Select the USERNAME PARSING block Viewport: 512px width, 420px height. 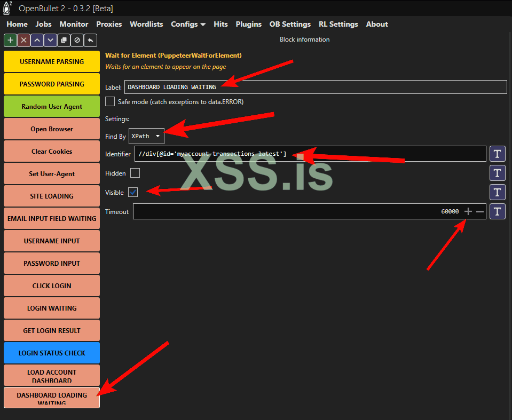52,61
